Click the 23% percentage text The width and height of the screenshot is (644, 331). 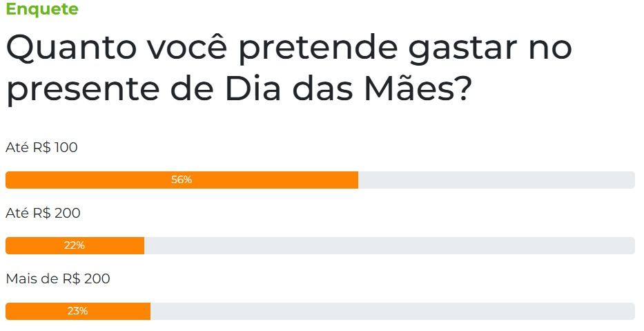click(77, 311)
